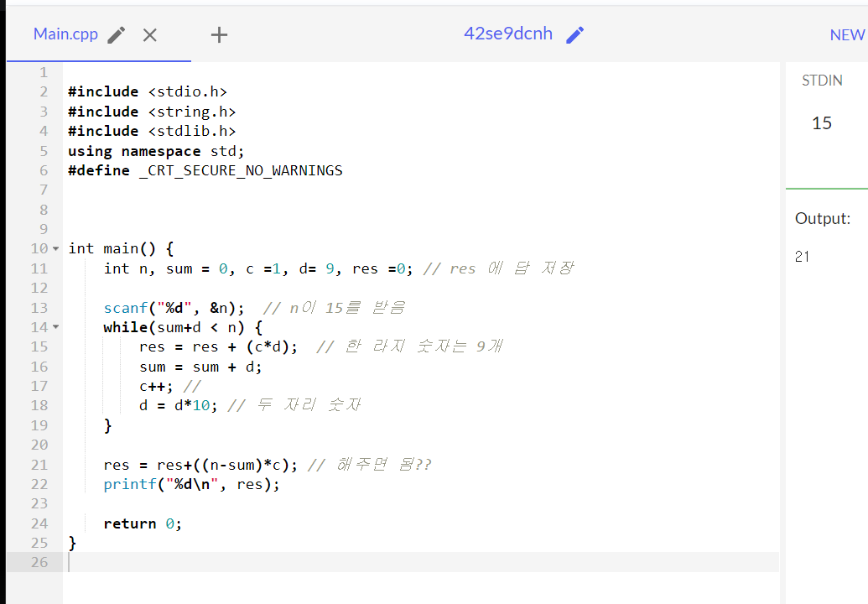The height and width of the screenshot is (604, 868).
Task: Click 'd = d*10;' statement
Action: [179, 406]
